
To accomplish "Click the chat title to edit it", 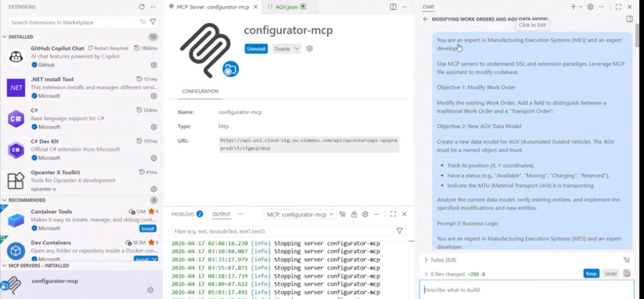I will click(x=489, y=19).
